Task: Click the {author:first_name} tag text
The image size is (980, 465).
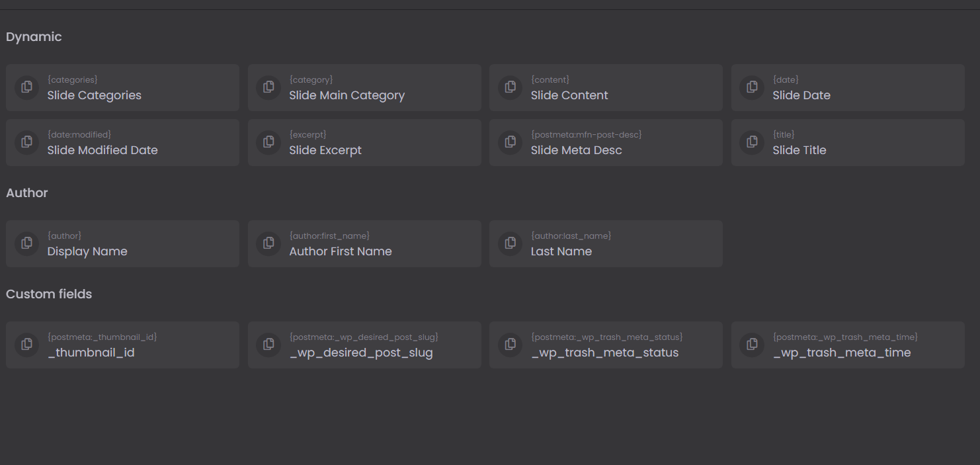Action: coord(329,236)
